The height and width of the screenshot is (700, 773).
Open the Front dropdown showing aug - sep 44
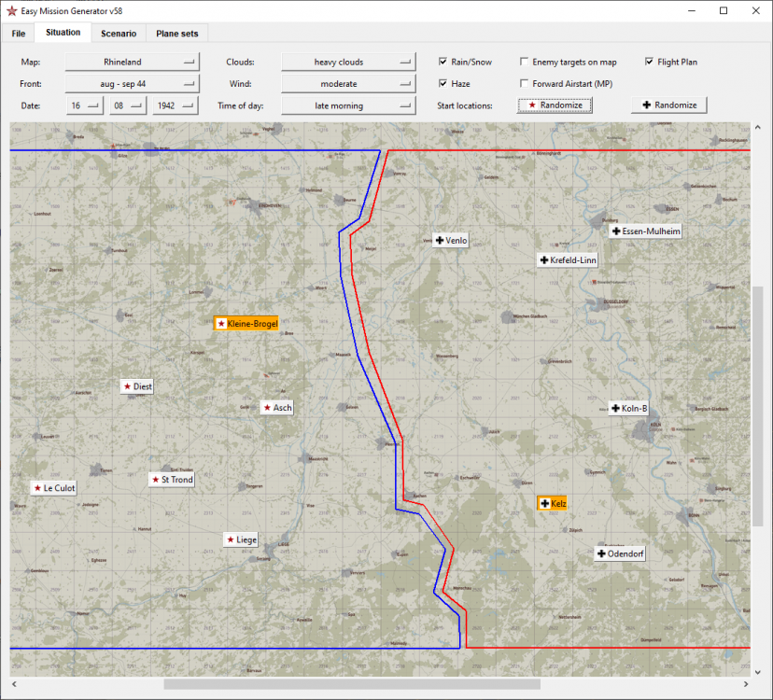click(133, 84)
